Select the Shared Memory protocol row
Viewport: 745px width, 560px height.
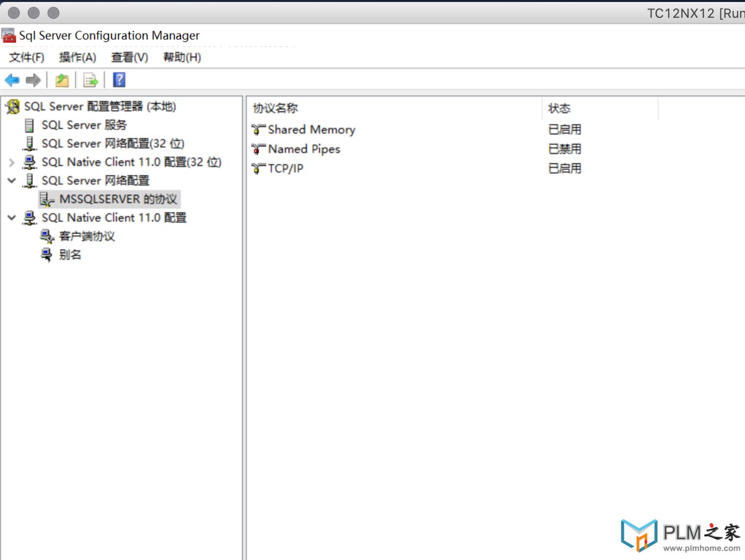(x=312, y=130)
